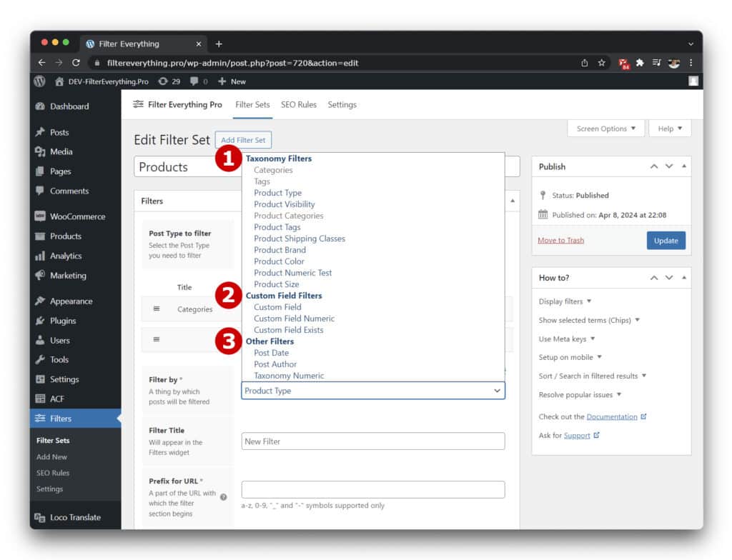
Task: Open SEO Rules in the Filters submenu
Action: point(53,473)
